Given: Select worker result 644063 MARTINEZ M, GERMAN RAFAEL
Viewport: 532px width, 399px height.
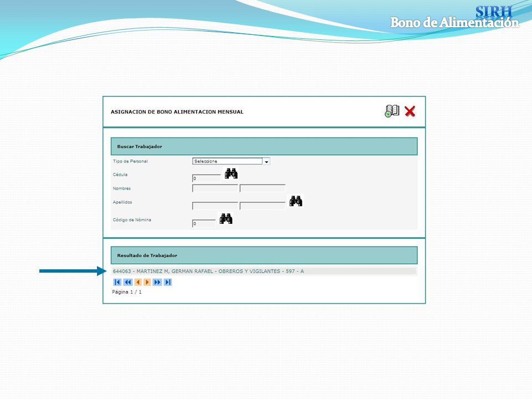Looking at the screenshot, I should click(264, 272).
